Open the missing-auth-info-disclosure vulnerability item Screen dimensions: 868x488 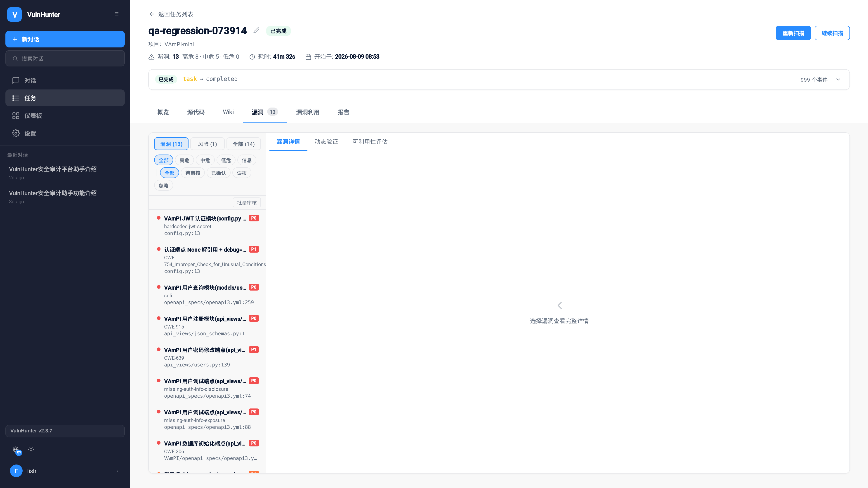point(208,388)
